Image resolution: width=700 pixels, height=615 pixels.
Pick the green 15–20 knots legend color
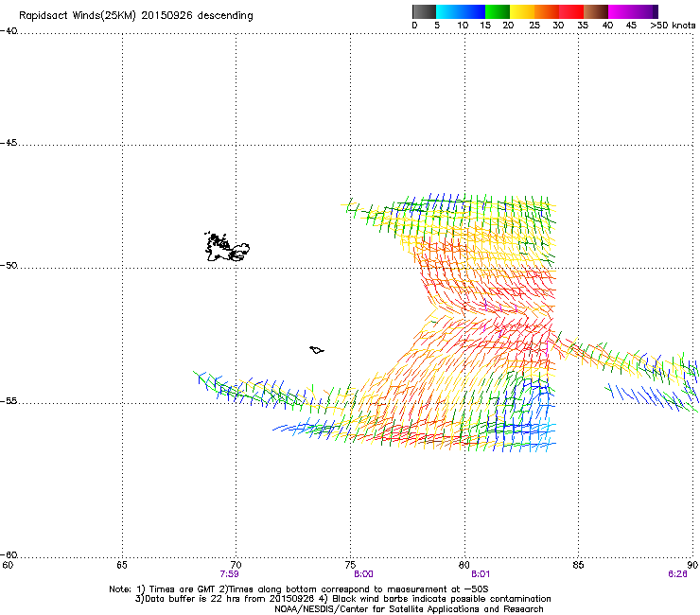[498, 11]
